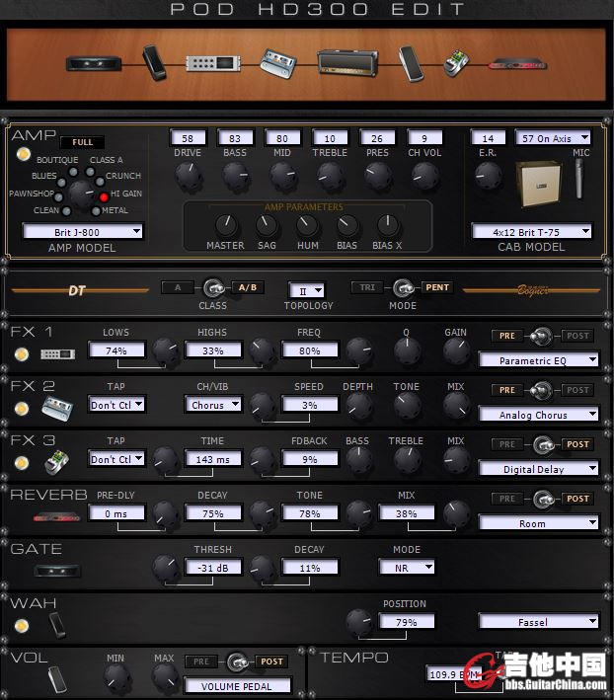Screen dimensions: 614x700
Task: Flip the VOL PRE/POST switch
Action: click(x=237, y=662)
